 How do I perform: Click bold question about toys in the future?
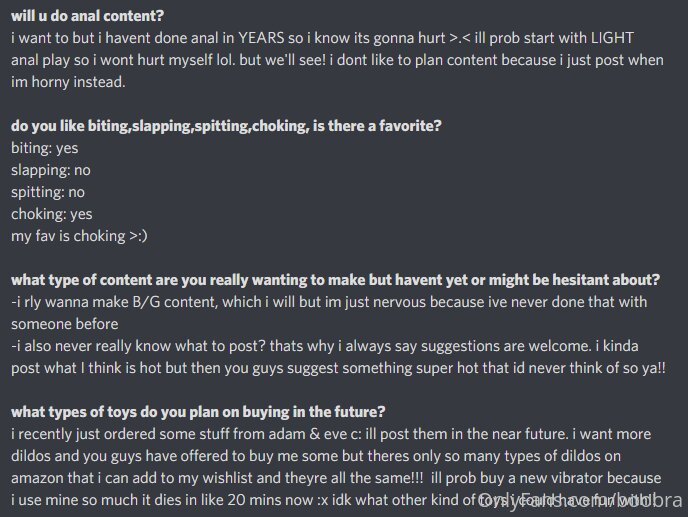[198, 412]
